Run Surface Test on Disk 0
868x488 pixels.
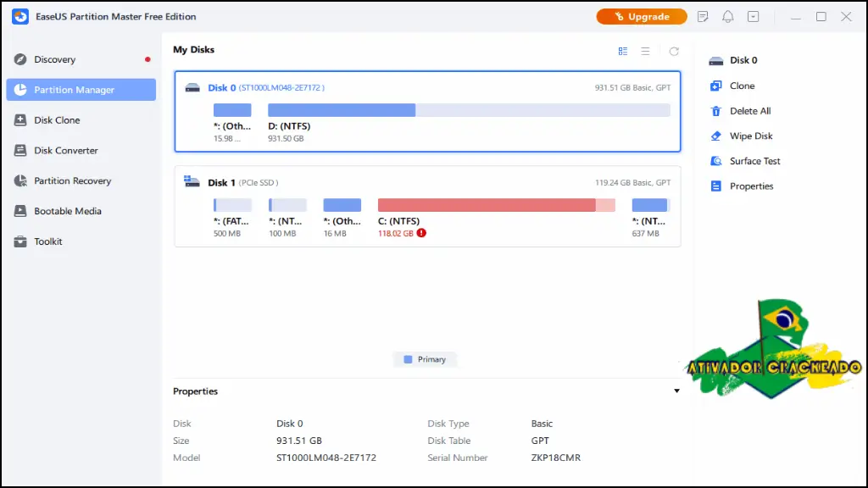(x=745, y=161)
